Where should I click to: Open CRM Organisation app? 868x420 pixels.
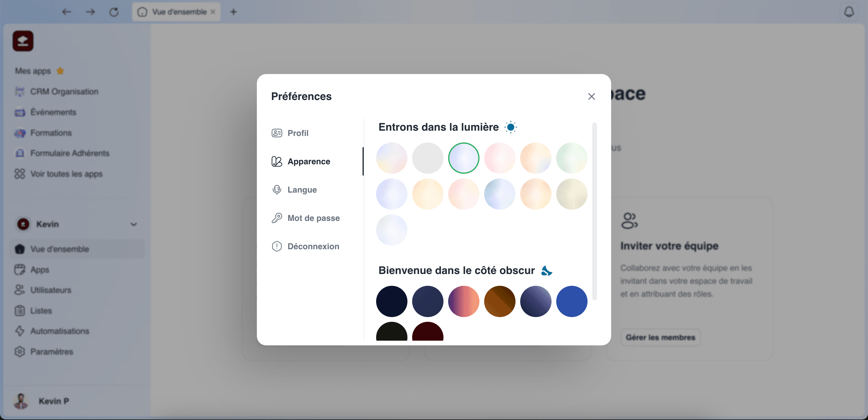pyautogui.click(x=57, y=91)
